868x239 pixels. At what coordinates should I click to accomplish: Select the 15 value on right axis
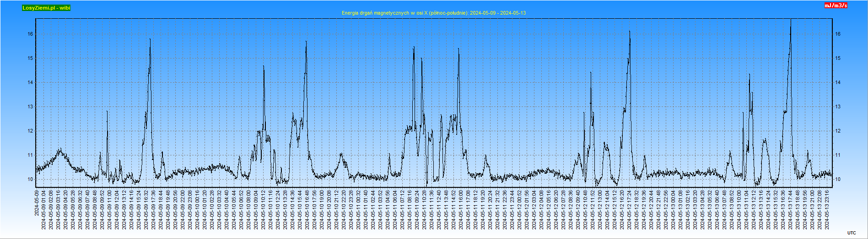point(838,58)
